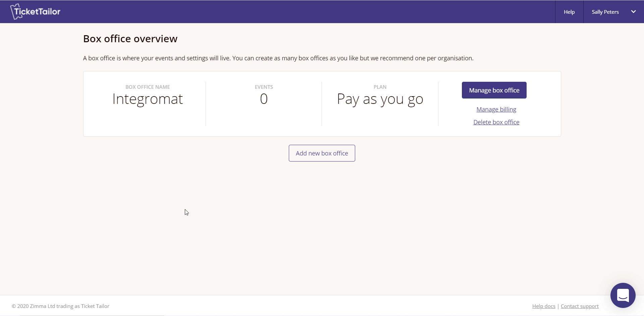The width and height of the screenshot is (644, 316).
Task: Click the Zimma Ltd copyright text
Action: click(60, 306)
